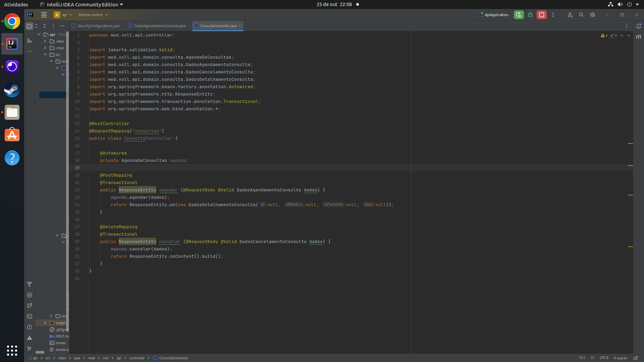Expand selected in Project panel
This screenshot has width=644, height=362.
coord(36,26)
